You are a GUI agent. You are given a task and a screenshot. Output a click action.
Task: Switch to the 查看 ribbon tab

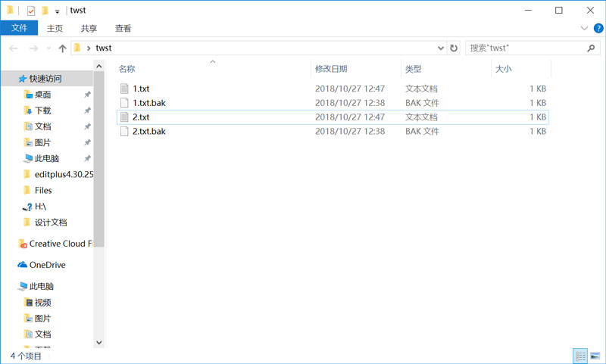[x=123, y=28]
